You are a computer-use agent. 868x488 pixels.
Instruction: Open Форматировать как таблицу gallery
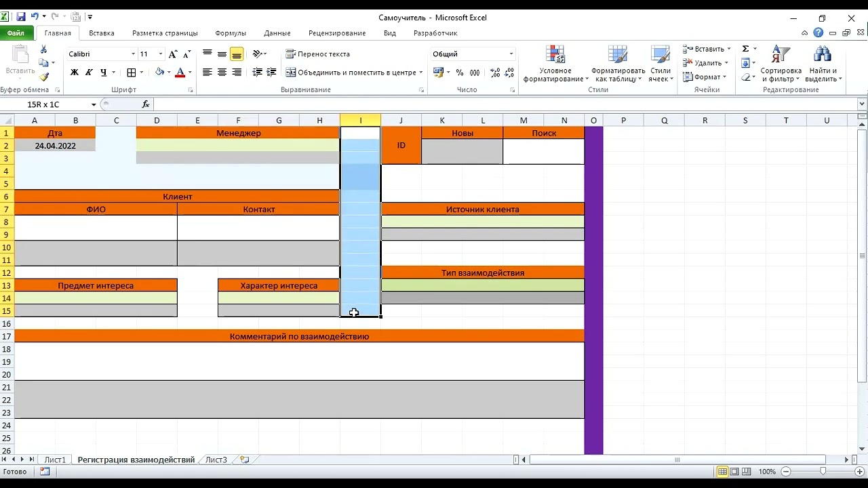618,64
